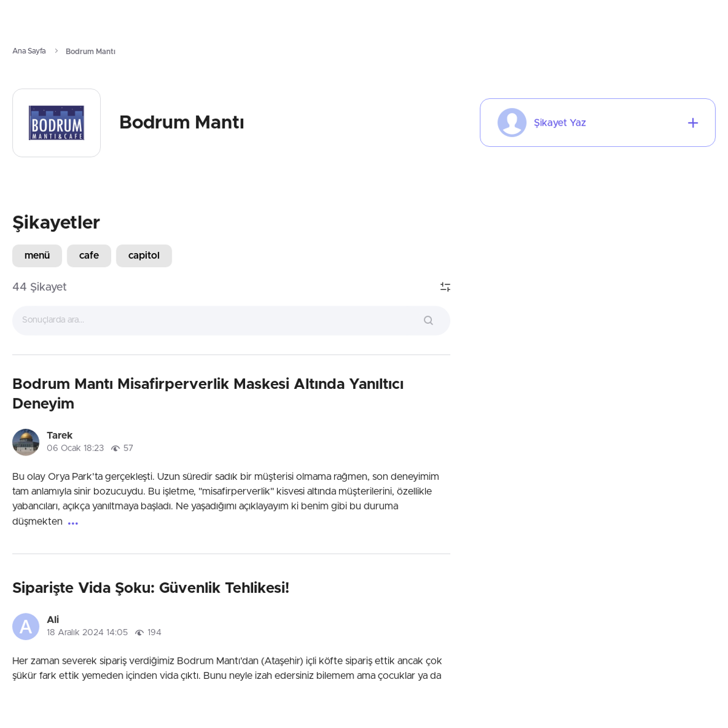728x728 pixels.
Task: Open the complaints filter settings icon
Action: click(445, 287)
